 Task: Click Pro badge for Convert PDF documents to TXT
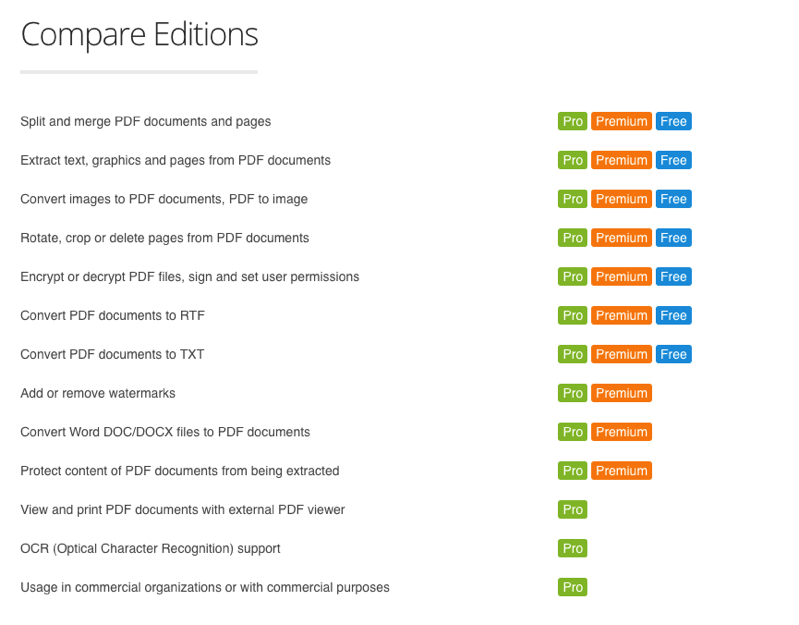coord(572,354)
